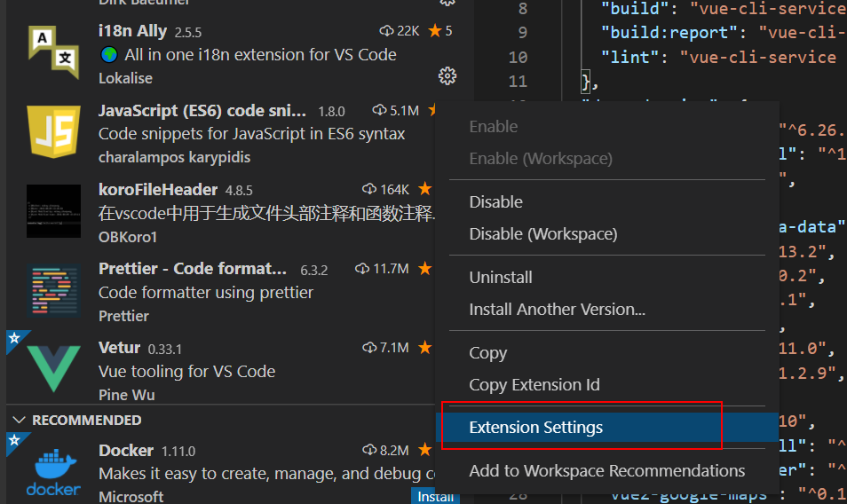Click publisher name Lokalise

point(125,78)
